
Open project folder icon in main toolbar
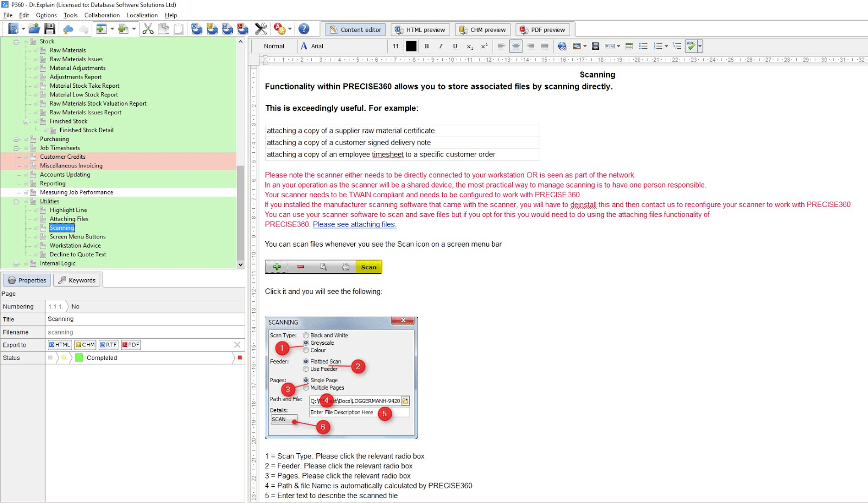click(34, 29)
